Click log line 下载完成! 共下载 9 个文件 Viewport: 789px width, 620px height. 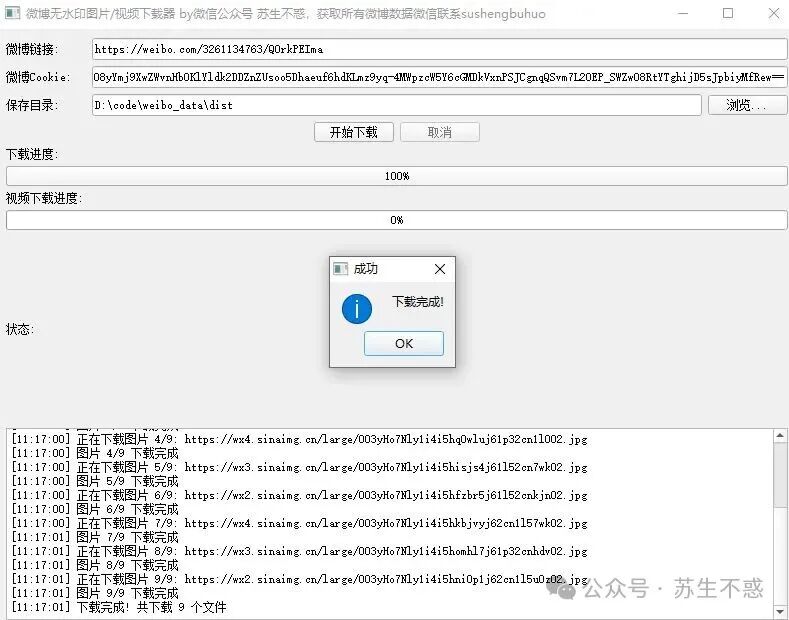119,607
